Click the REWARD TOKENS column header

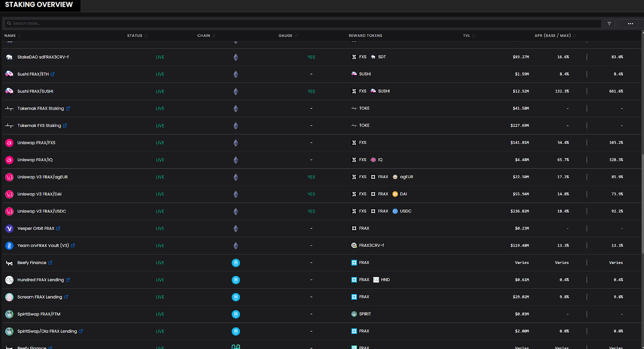coord(365,35)
